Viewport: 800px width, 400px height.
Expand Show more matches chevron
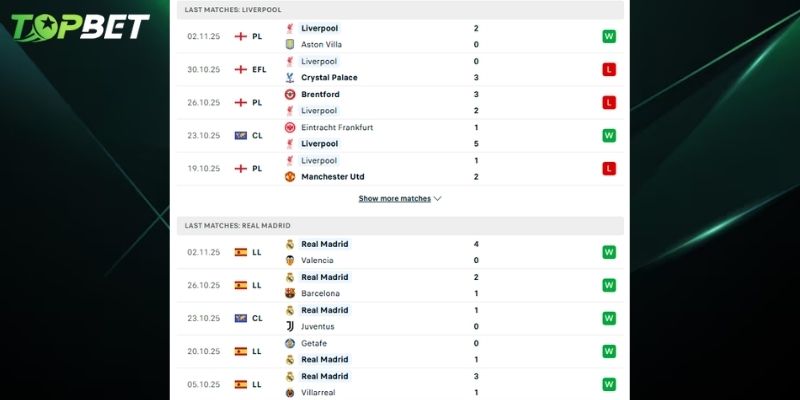point(438,199)
